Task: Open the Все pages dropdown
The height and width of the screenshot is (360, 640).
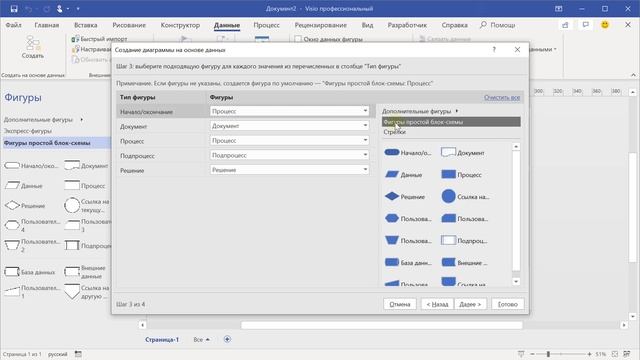Action: coord(201,340)
